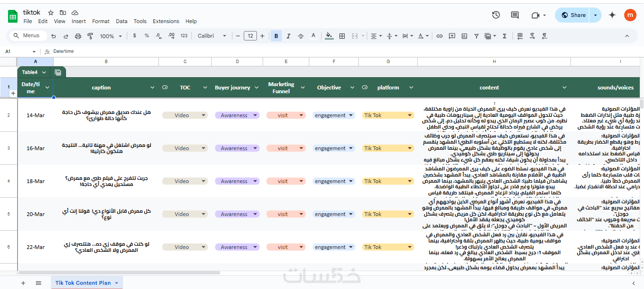Decrease font size

click(238, 36)
